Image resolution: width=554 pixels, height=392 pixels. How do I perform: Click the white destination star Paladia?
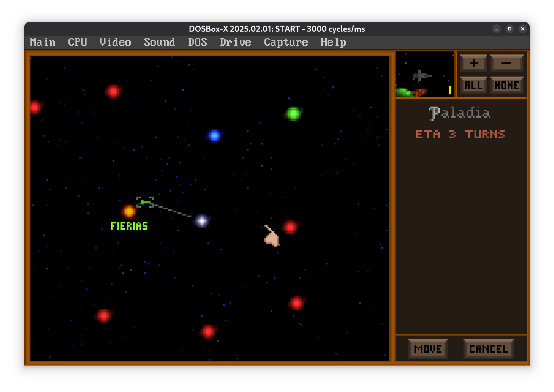click(x=202, y=221)
